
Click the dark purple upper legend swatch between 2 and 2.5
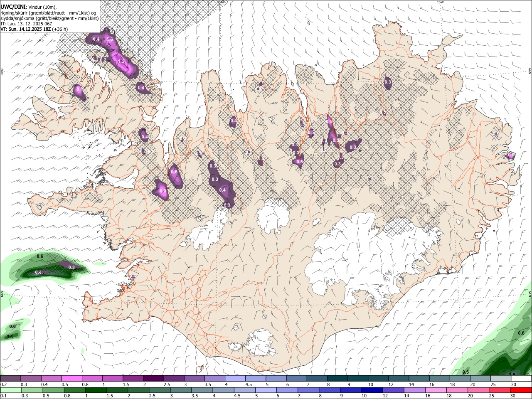coord(153,379)
